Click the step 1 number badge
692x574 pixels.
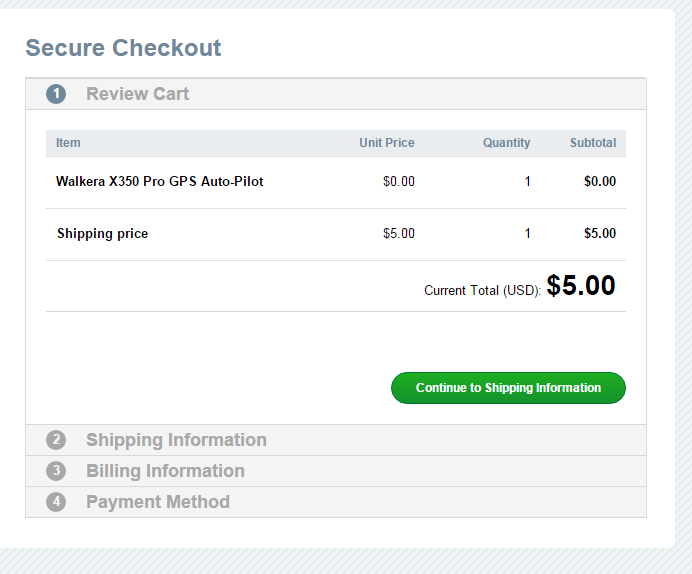(56, 94)
